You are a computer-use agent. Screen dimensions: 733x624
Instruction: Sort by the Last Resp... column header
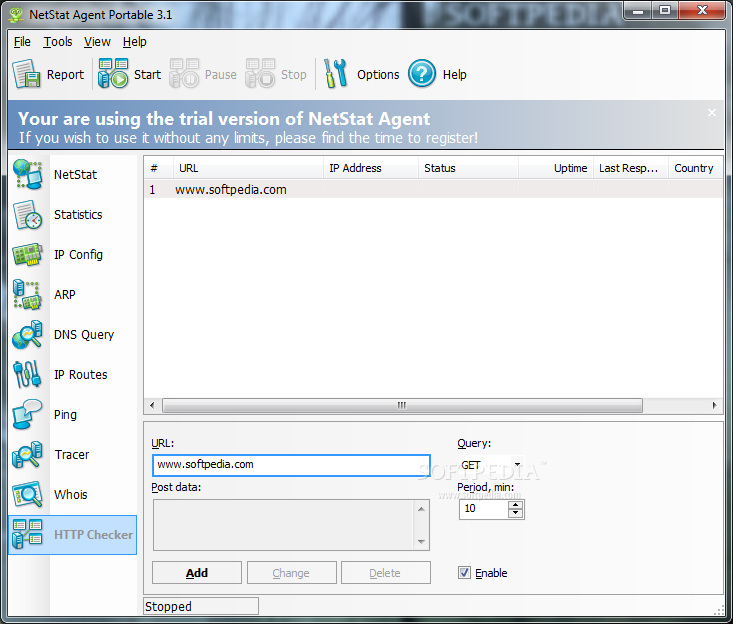631,168
